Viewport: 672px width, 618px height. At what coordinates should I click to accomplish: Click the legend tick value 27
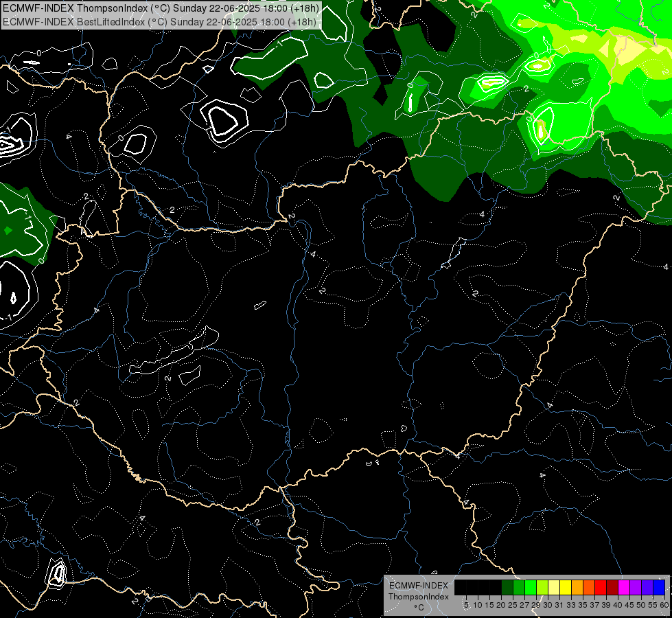coord(524,605)
